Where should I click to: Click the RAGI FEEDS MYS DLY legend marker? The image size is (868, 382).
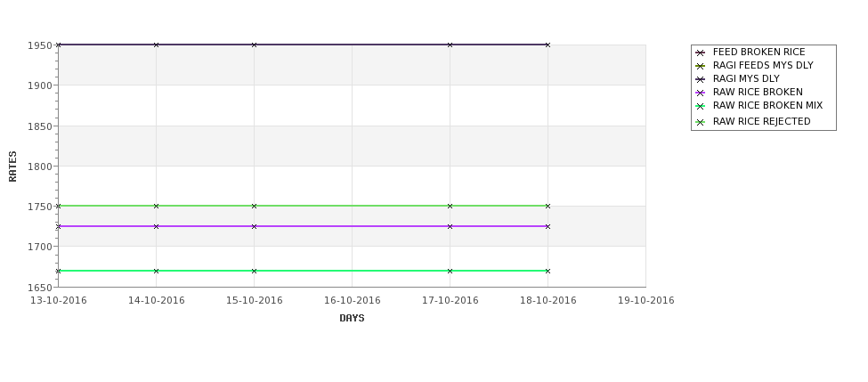(701, 66)
